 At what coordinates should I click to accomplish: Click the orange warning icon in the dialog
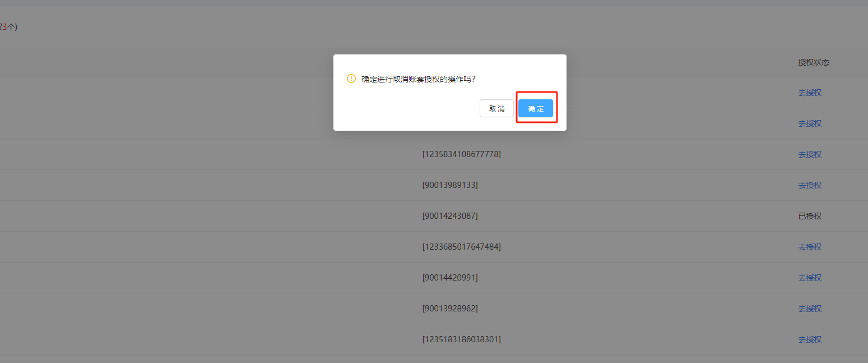point(351,79)
